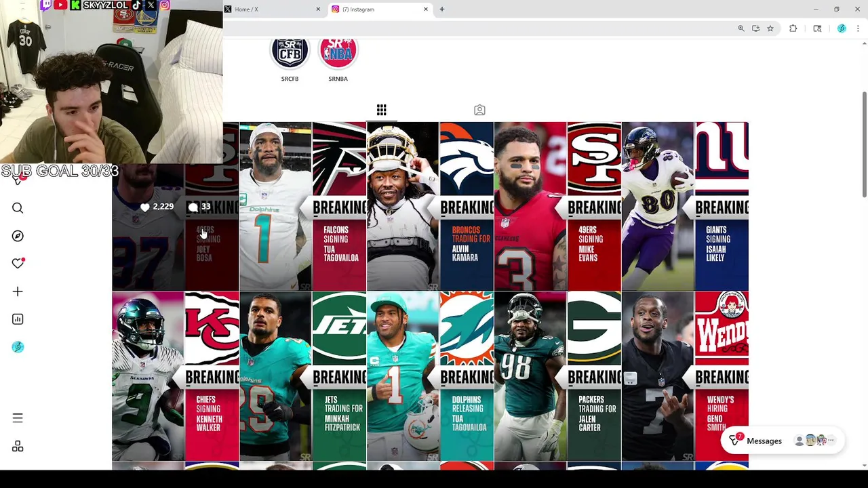Click the install app icon in address bar
The image size is (868, 488).
[x=755, y=28]
